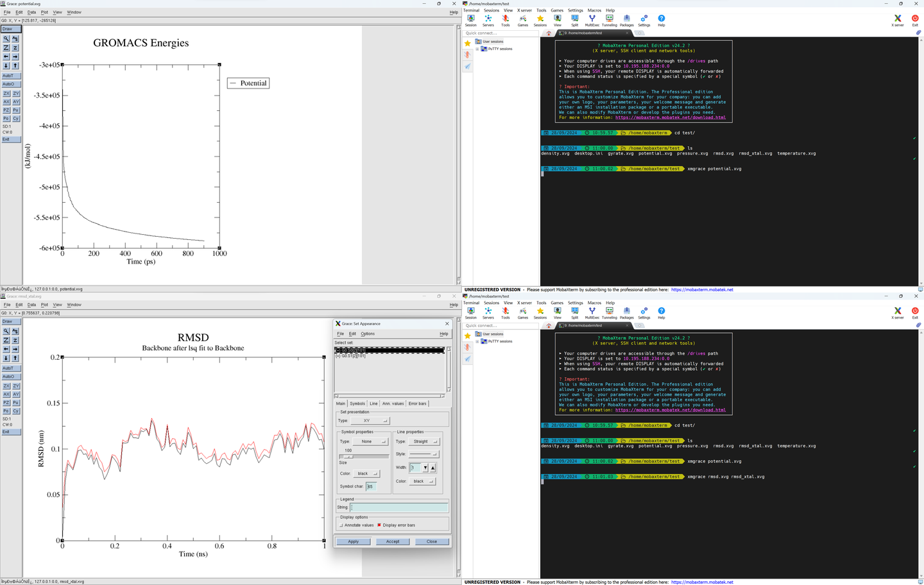This screenshot has width=924, height=585.
Task: Enable the Annotate values checkbox
Action: 341,525
